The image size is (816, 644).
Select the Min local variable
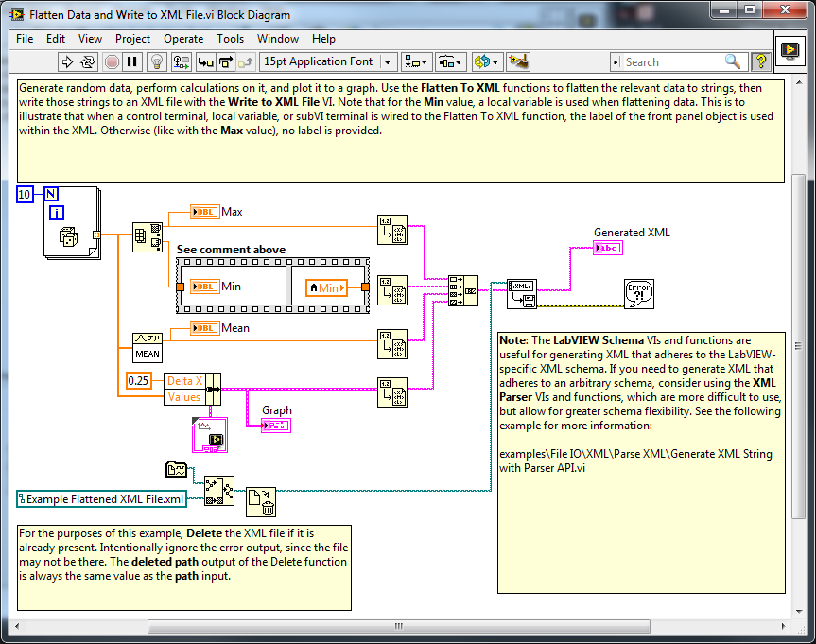tap(327, 287)
